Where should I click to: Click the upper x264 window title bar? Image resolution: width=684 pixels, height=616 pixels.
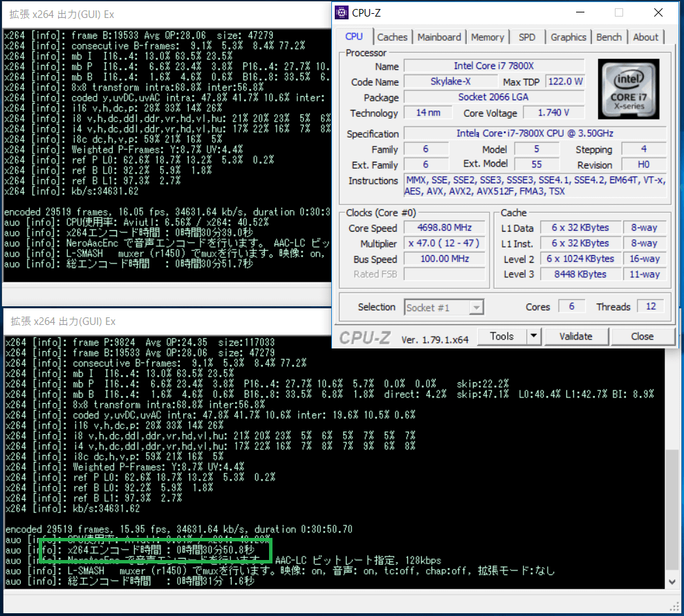coord(167,15)
